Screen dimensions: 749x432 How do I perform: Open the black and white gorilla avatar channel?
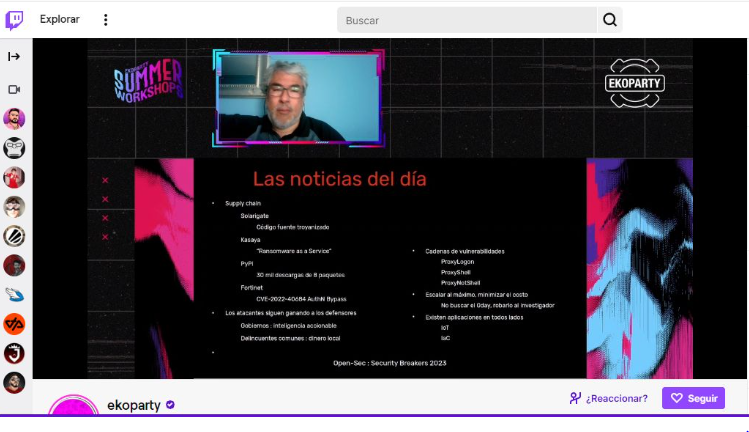14,148
